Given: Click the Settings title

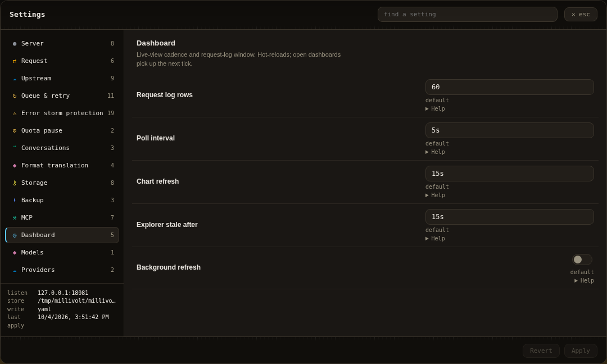Looking at the screenshot, I should point(27,15).
